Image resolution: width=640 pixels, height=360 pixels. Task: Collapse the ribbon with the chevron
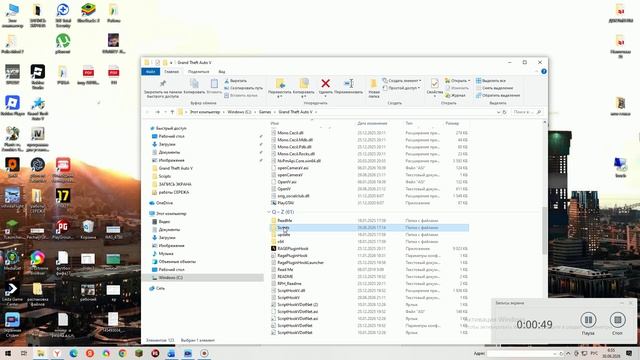coord(536,71)
